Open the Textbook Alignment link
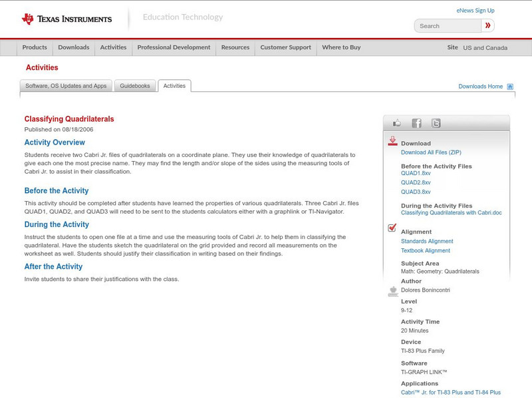 [426, 251]
